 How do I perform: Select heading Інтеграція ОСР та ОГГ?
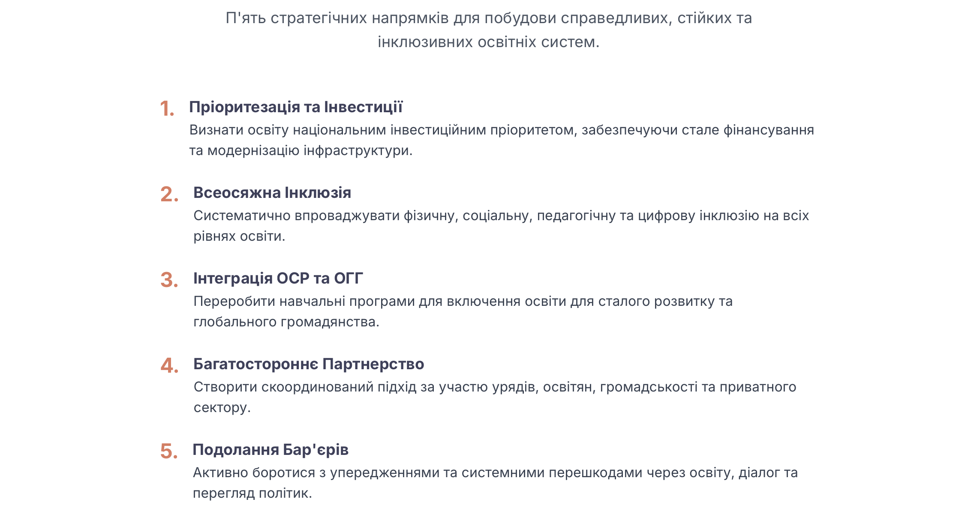click(278, 278)
